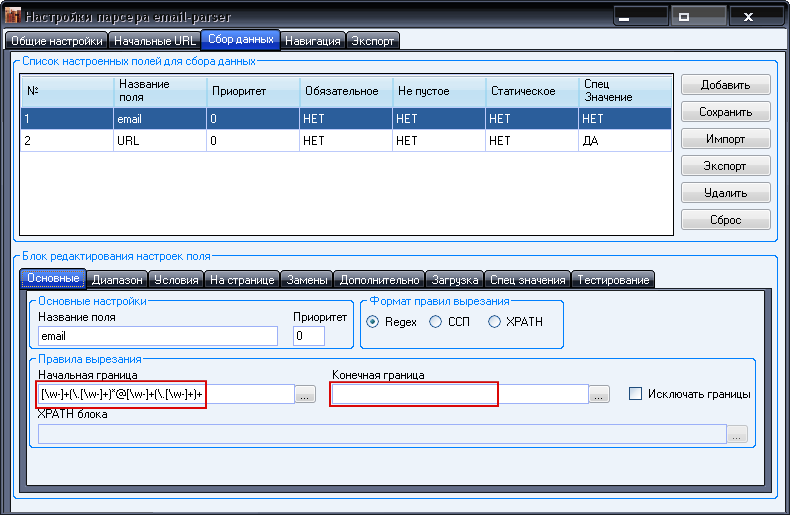Click the Сохранить button
790x515 pixels.
(x=726, y=112)
